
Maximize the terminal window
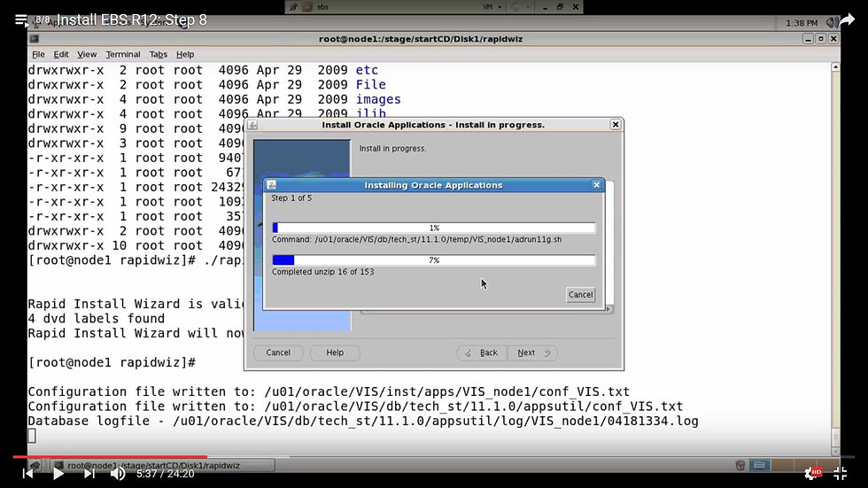(x=821, y=39)
